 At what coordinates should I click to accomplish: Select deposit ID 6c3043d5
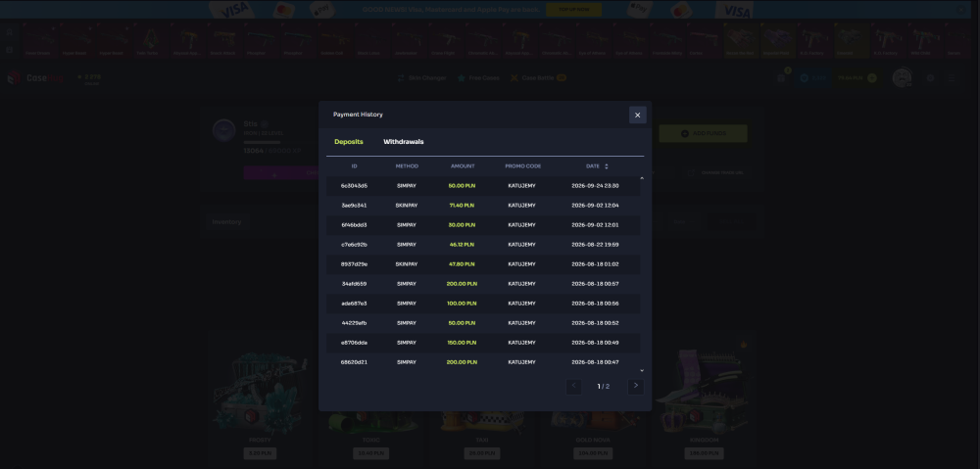(355, 185)
